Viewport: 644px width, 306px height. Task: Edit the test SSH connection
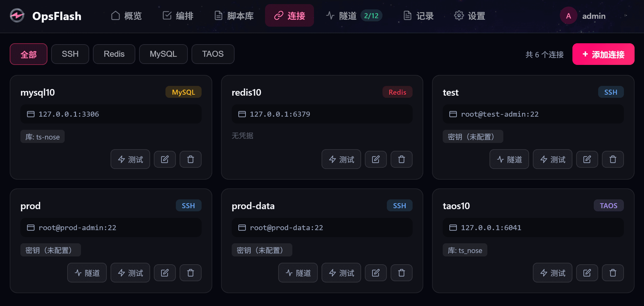pyautogui.click(x=587, y=159)
